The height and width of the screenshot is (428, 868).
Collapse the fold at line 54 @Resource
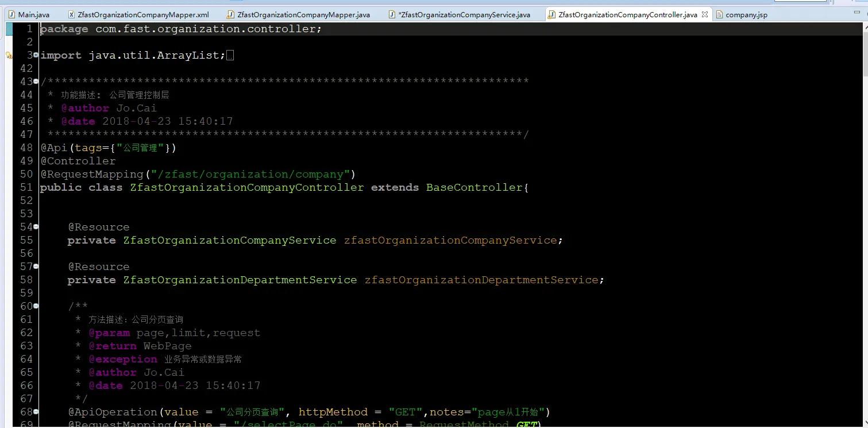pyautogui.click(x=36, y=227)
